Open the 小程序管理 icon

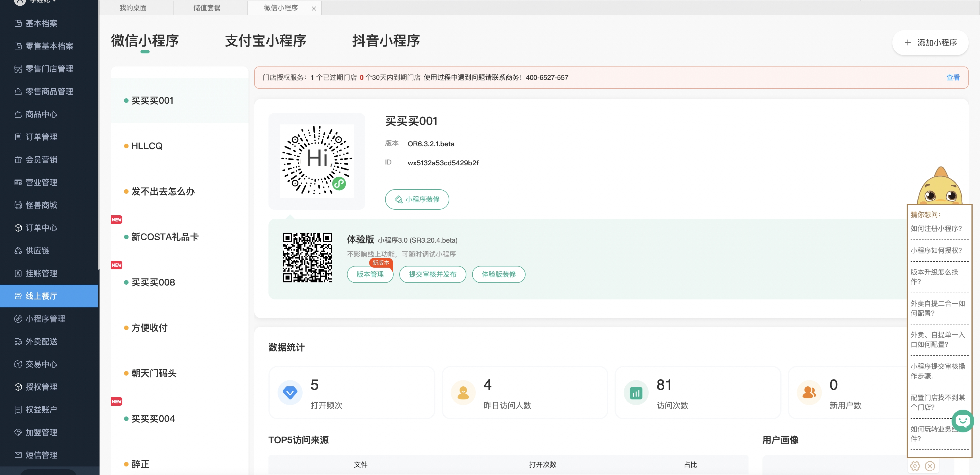[18, 319]
